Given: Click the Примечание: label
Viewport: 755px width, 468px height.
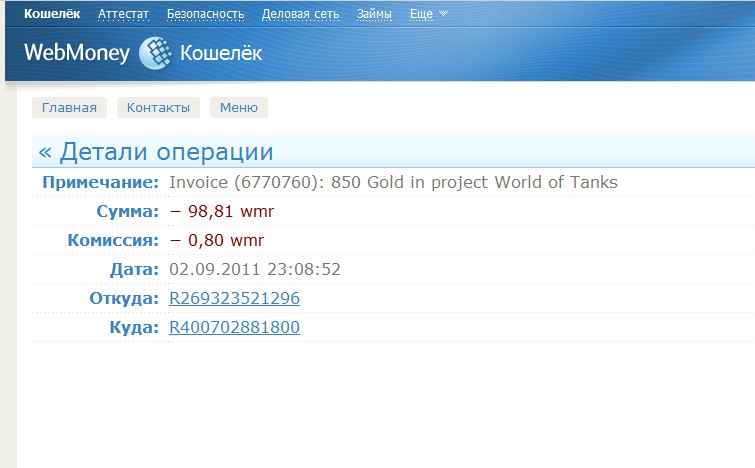Looking at the screenshot, I should [101, 182].
